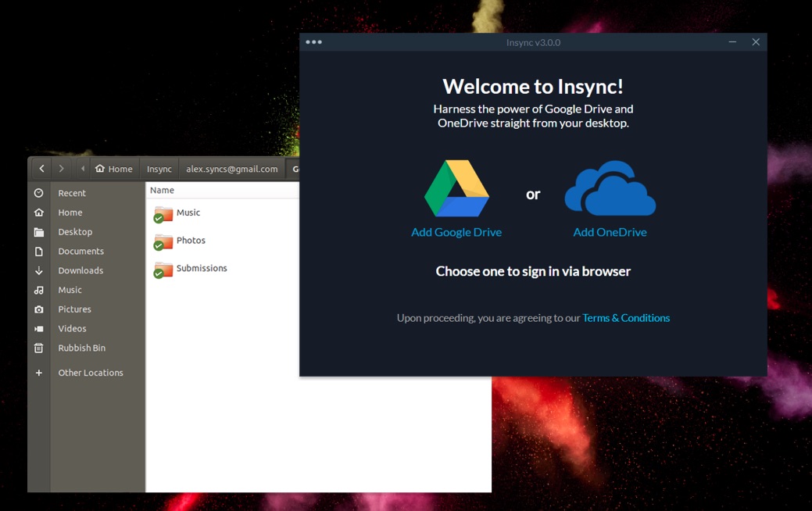This screenshot has width=812, height=511.
Task: Go back with the back arrow
Action: click(x=41, y=169)
